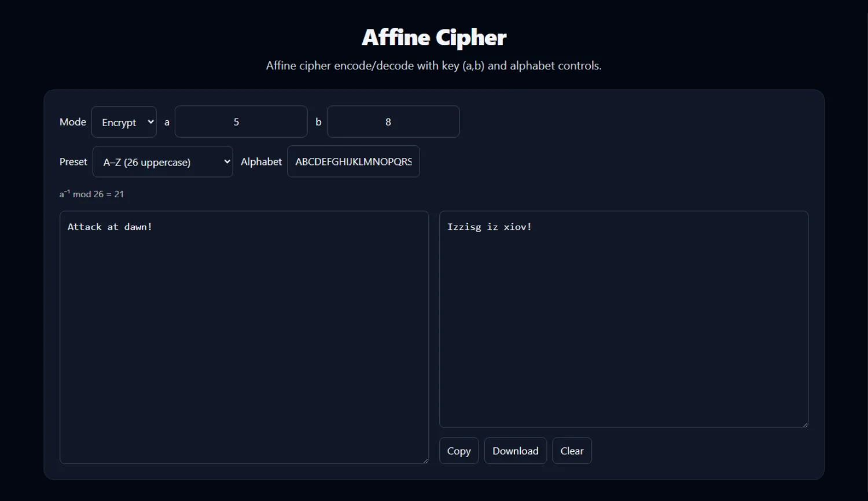Click inside the ciphertext output panel
This screenshot has height=501, width=868.
point(624,318)
